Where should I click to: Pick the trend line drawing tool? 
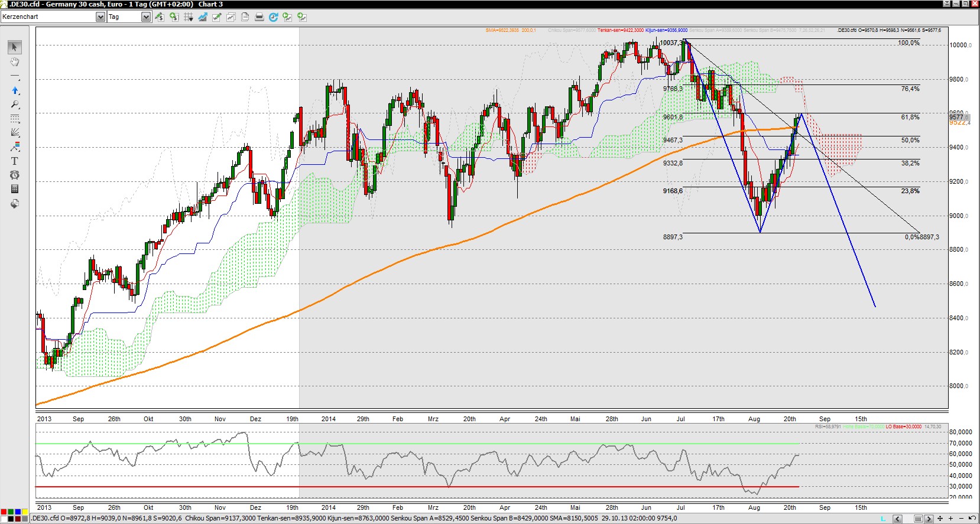coord(15,77)
